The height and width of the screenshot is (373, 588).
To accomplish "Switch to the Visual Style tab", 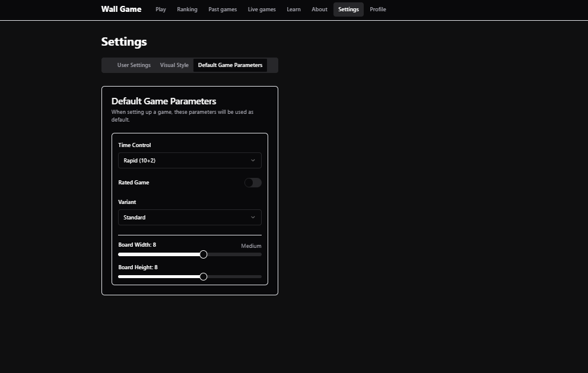I will click(174, 65).
